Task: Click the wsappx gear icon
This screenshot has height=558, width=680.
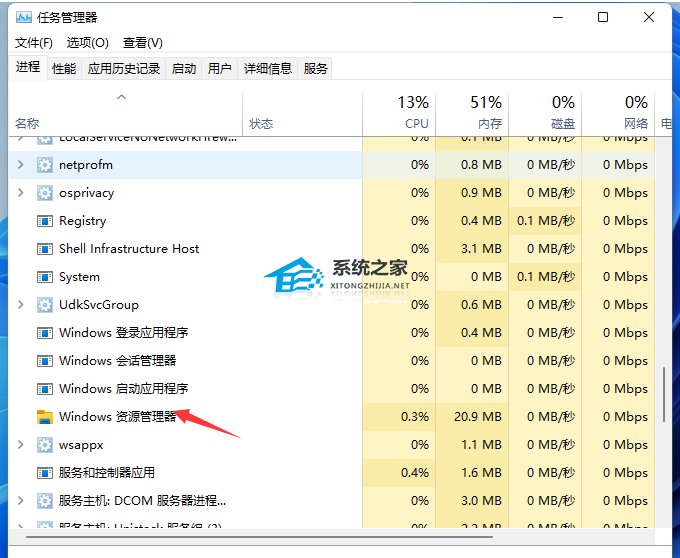Action: (44, 445)
